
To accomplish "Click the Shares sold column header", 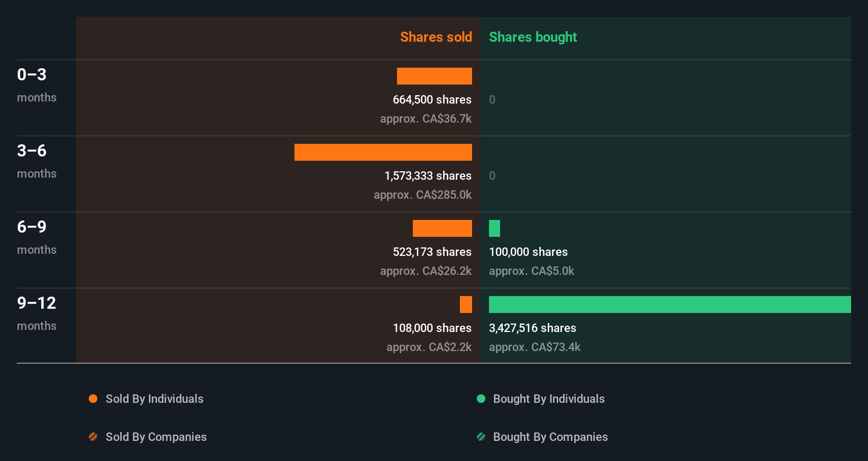I will click(x=436, y=37).
